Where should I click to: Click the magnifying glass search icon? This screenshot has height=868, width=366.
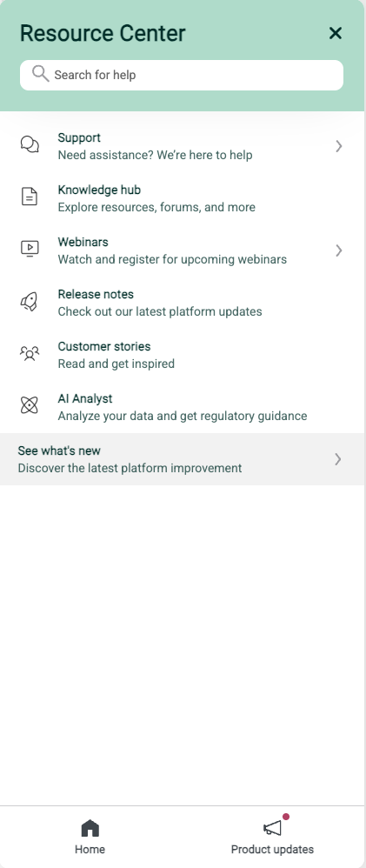pyautogui.click(x=40, y=73)
